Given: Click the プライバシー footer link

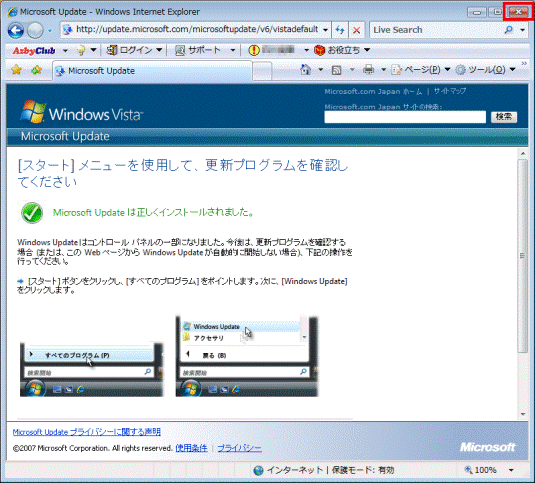Looking at the screenshot, I should (240, 448).
